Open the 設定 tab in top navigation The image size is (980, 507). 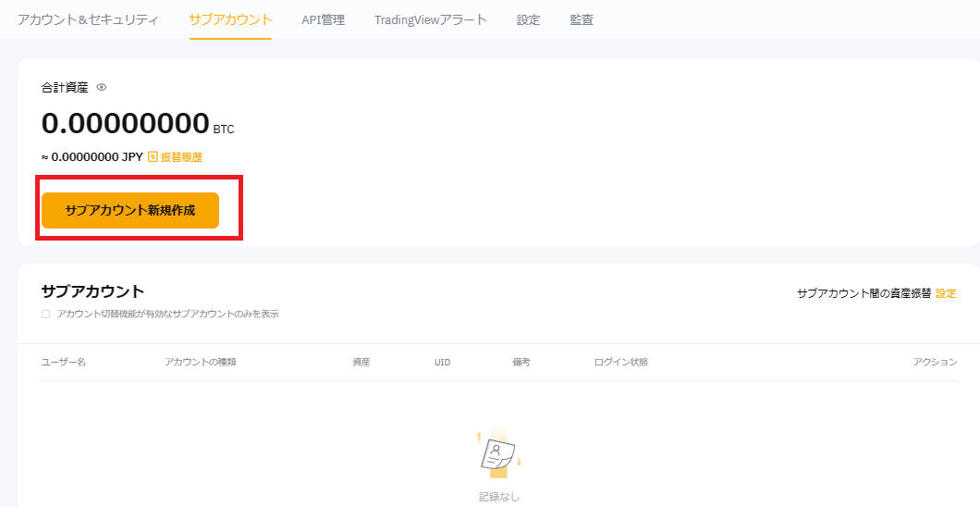pyautogui.click(x=528, y=19)
